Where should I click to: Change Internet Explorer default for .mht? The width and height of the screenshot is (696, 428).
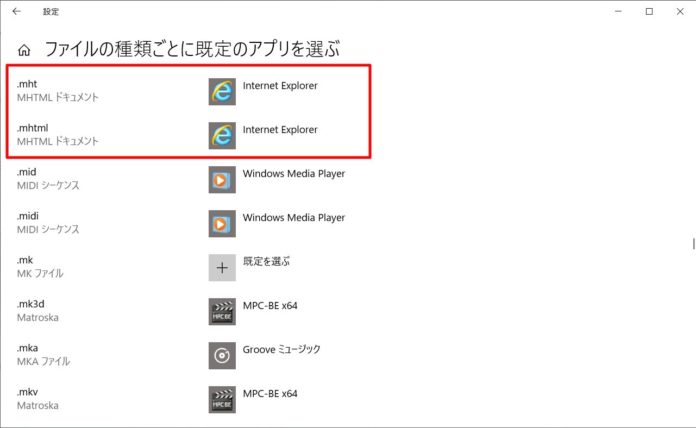click(x=280, y=86)
